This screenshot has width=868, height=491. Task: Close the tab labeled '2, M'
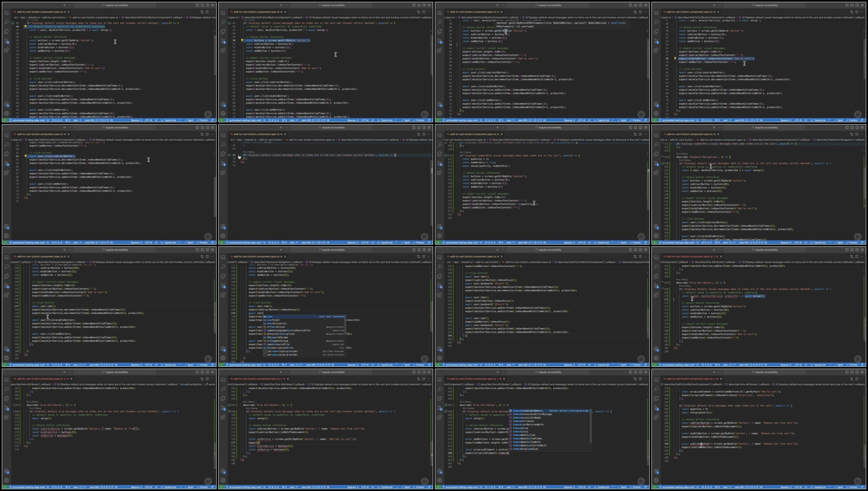click(721, 379)
